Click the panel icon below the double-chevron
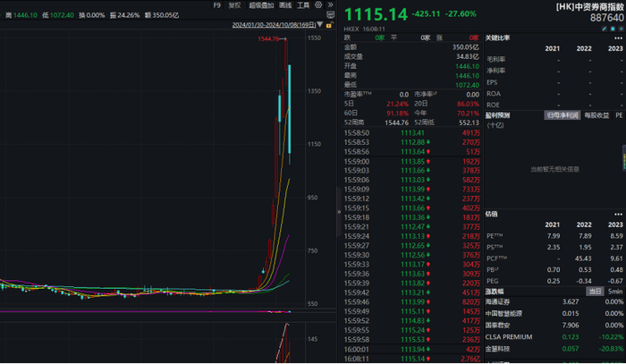Image resolution: width=626 pixels, height=364 pixels. (x=331, y=15)
